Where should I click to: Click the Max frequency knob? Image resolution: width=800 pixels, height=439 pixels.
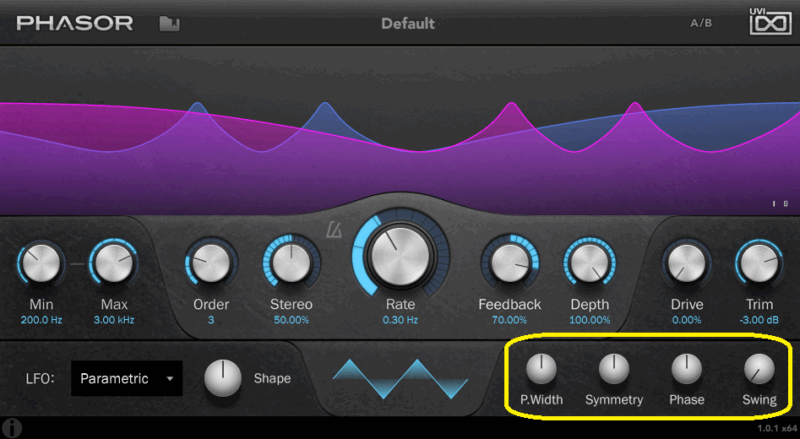click(x=114, y=263)
